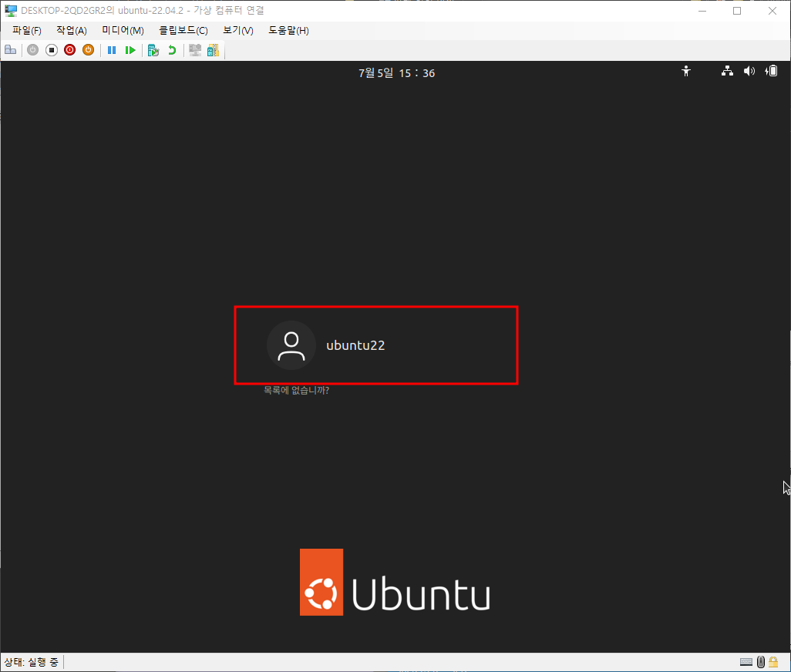Viewport: 791px width, 672px height.
Task: Click the 목록에 없습니까? link
Action: [x=297, y=390]
